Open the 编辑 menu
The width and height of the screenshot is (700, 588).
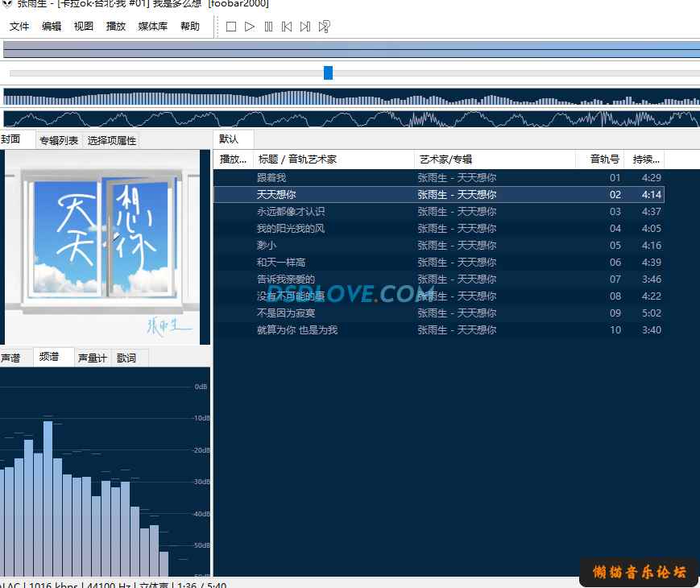coord(52,27)
